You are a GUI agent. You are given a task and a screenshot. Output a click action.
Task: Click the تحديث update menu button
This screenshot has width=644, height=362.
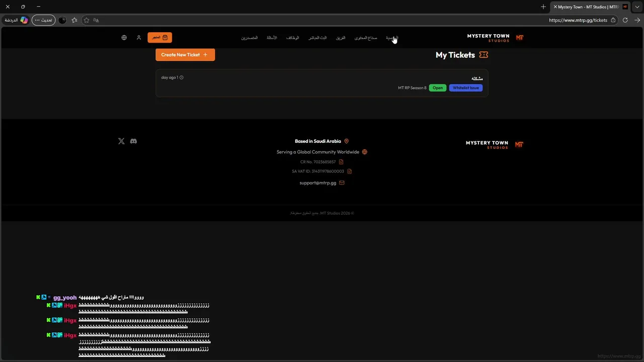pyautogui.click(x=44, y=20)
